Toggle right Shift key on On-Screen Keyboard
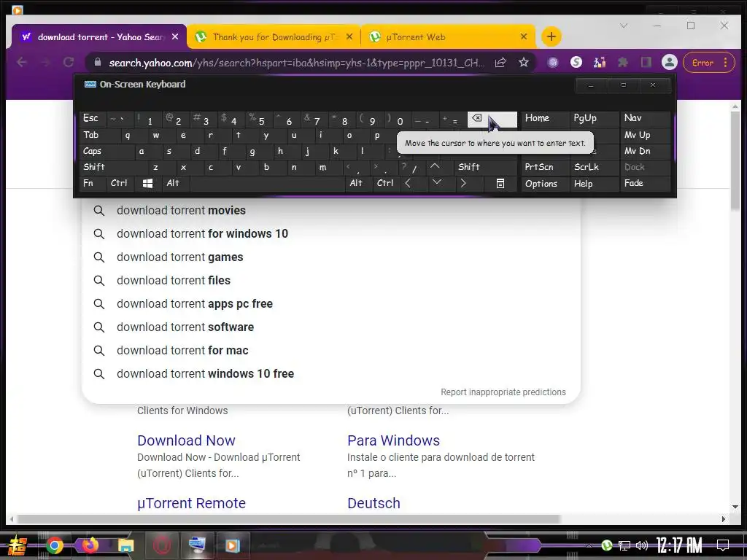Image resolution: width=747 pixels, height=560 pixels. [485, 167]
